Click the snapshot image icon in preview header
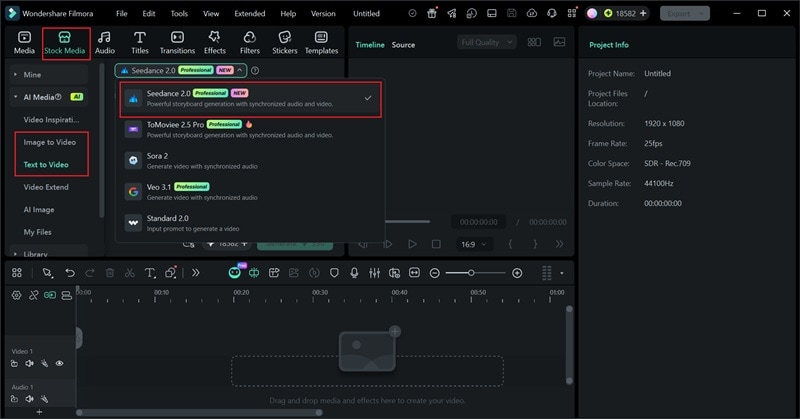Screen dimensions: 800x419 click(x=559, y=42)
